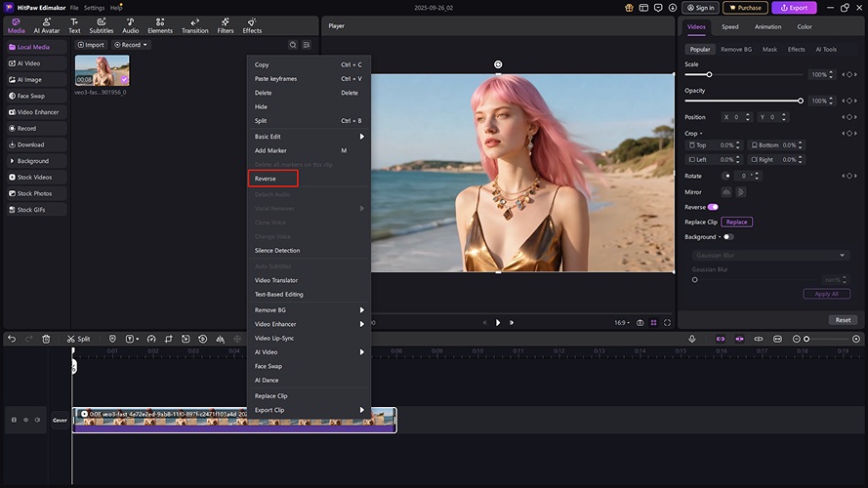Click the search icon in media panel
This screenshot has height=488, width=868.
click(x=293, y=45)
